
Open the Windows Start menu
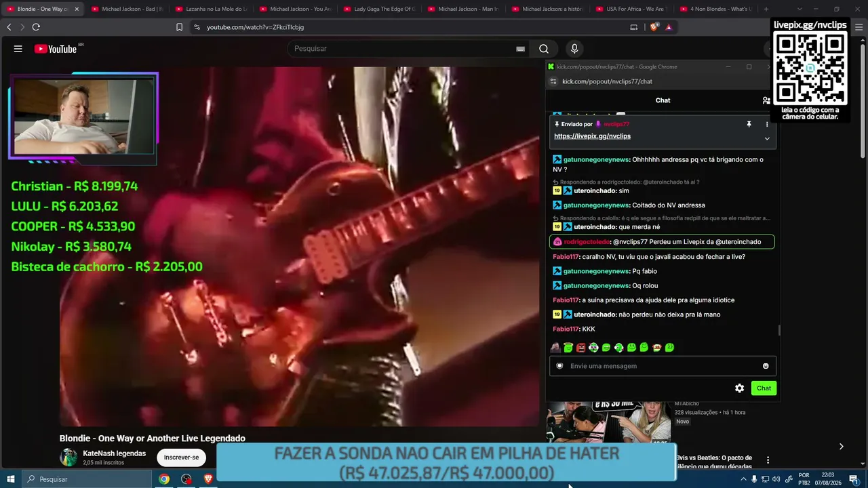tap(10, 479)
